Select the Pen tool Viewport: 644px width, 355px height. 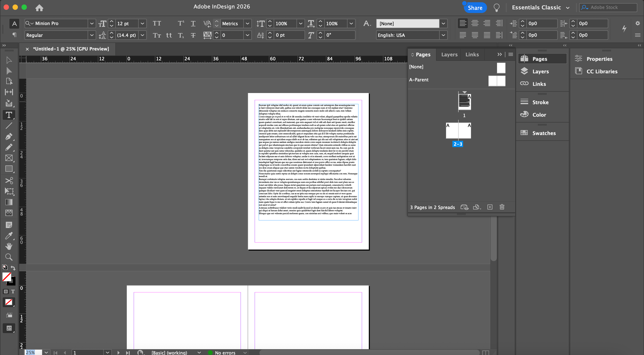[8, 137]
